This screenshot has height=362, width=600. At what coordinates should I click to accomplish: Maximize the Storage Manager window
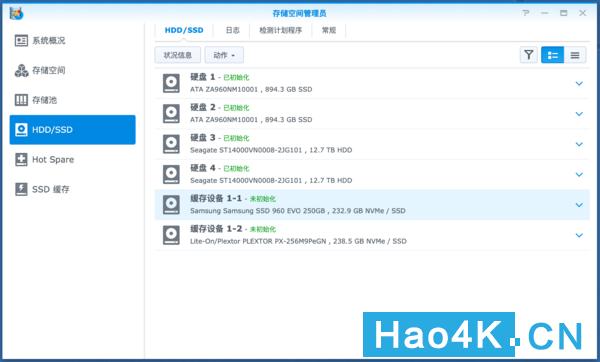pyautogui.click(x=563, y=13)
